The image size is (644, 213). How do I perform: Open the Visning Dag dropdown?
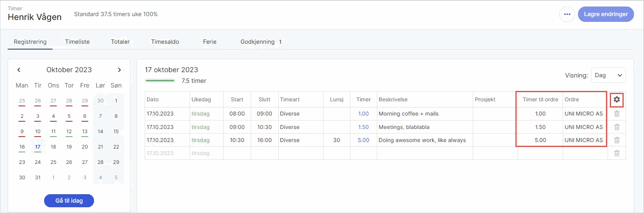pos(608,75)
